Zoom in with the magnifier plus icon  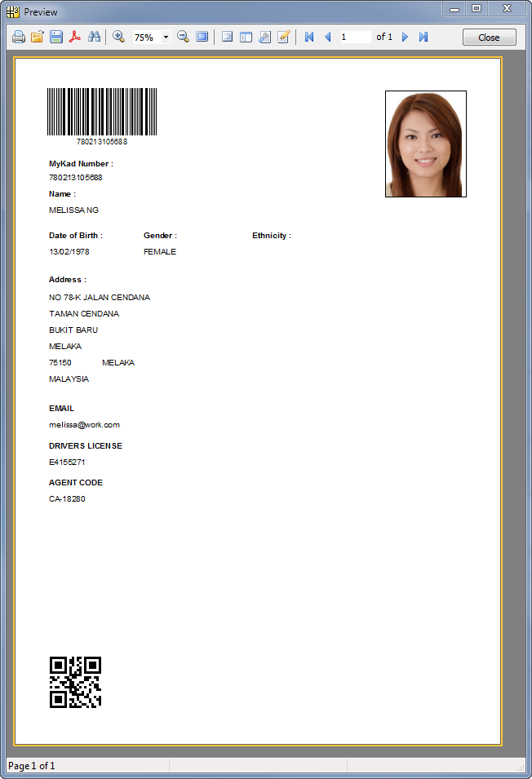tap(118, 37)
